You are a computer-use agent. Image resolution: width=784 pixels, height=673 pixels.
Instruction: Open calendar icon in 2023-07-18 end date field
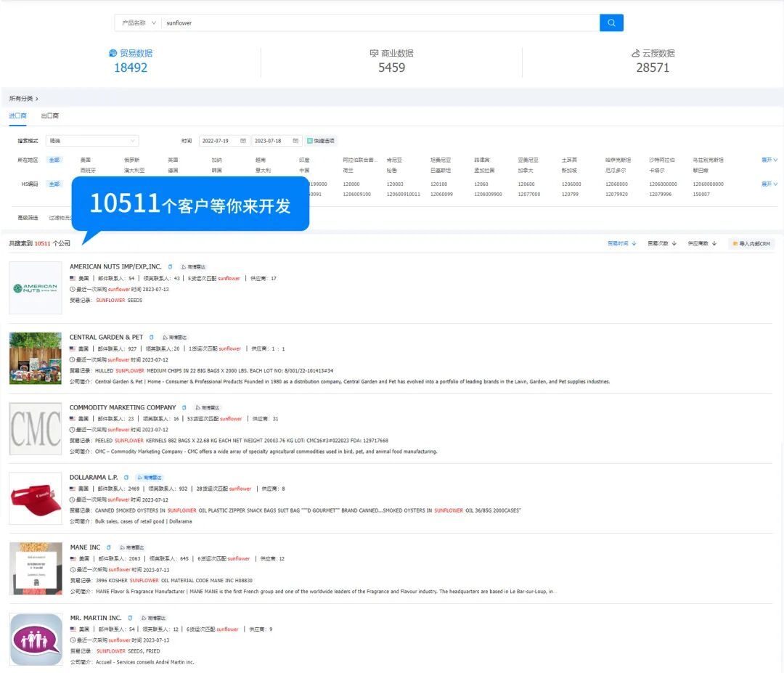point(295,141)
